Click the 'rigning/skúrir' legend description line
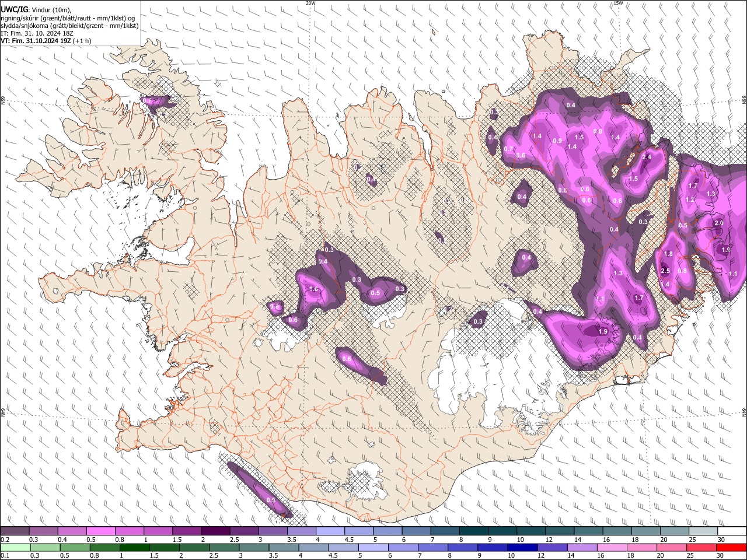 68,18
